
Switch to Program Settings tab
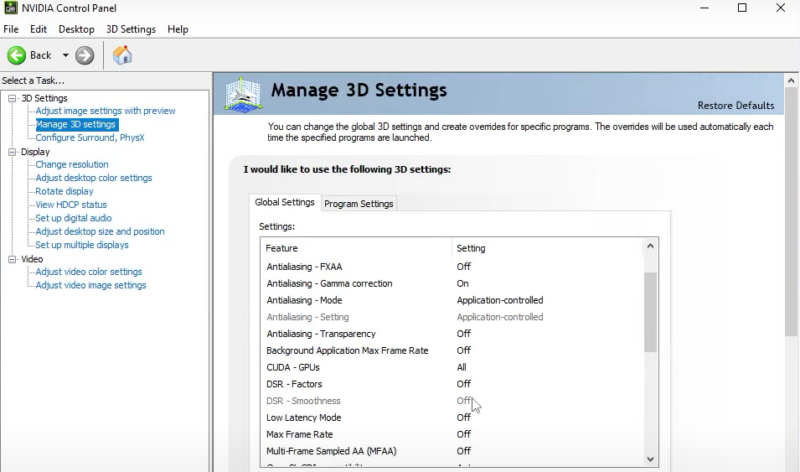359,204
